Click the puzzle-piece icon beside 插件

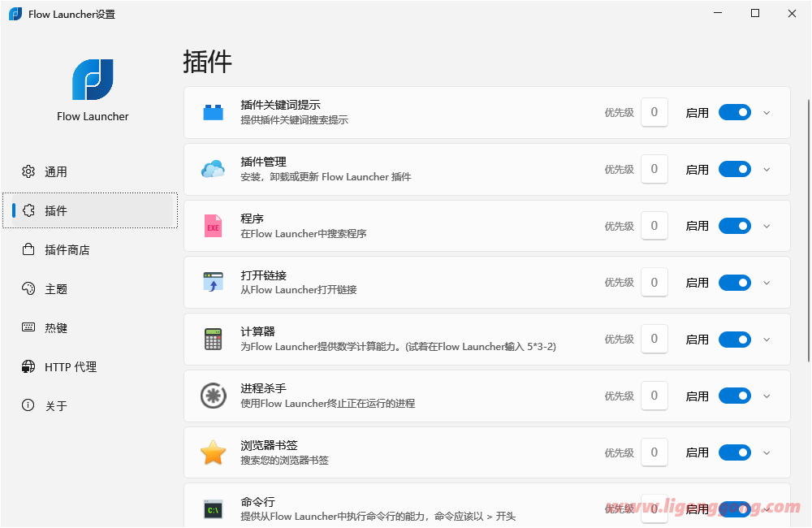pyautogui.click(x=28, y=210)
